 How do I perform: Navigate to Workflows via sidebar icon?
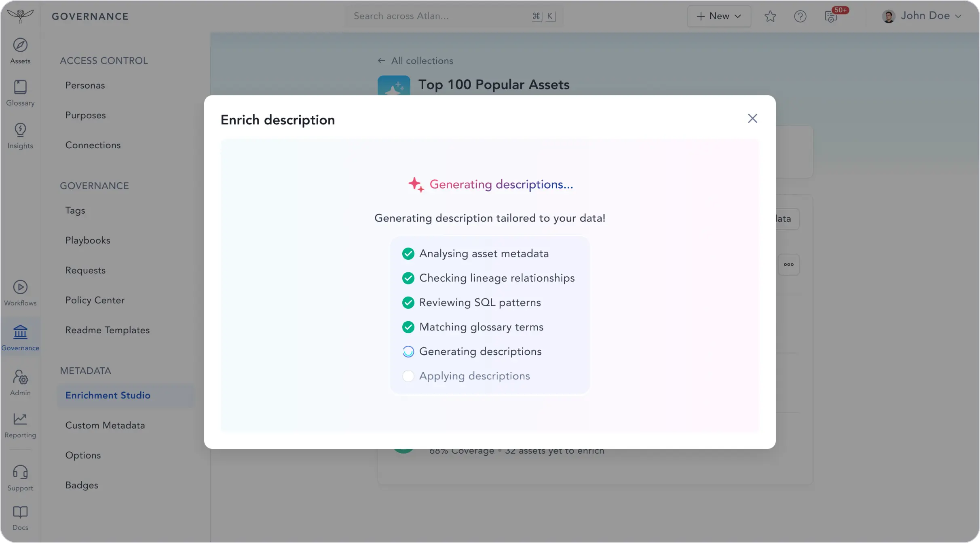click(20, 292)
